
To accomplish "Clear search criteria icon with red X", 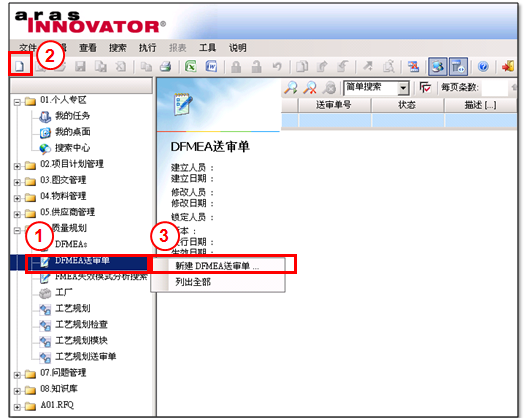I will point(310,88).
